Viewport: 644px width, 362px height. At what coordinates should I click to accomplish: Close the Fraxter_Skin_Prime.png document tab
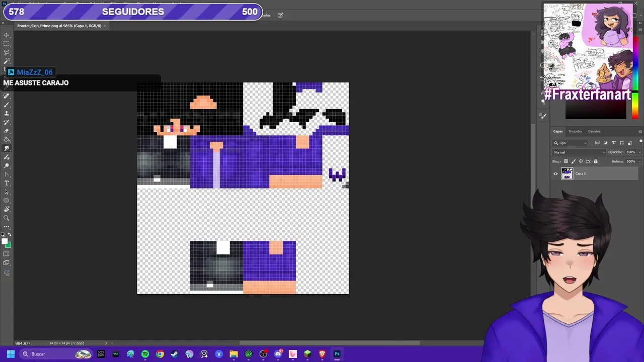pos(105,26)
